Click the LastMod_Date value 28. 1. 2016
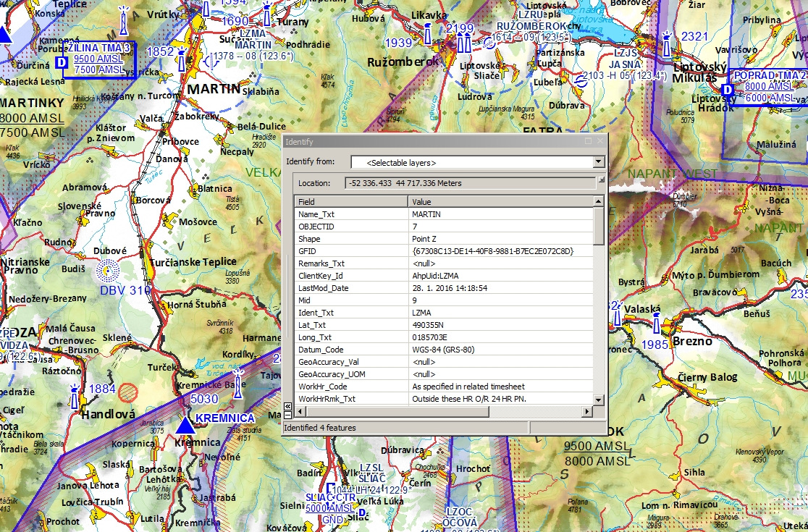Screen dimensions: 808x532 click(x=450, y=288)
